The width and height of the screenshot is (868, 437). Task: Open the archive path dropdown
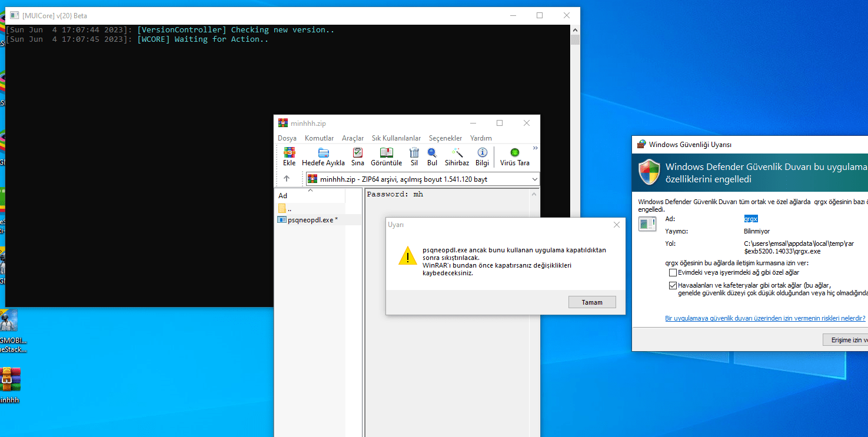pyautogui.click(x=535, y=179)
